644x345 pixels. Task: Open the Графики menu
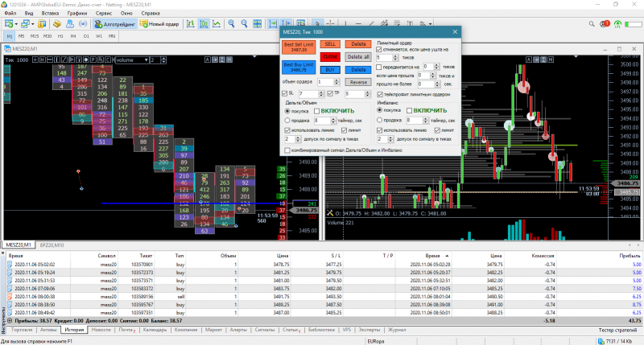[x=76, y=13]
